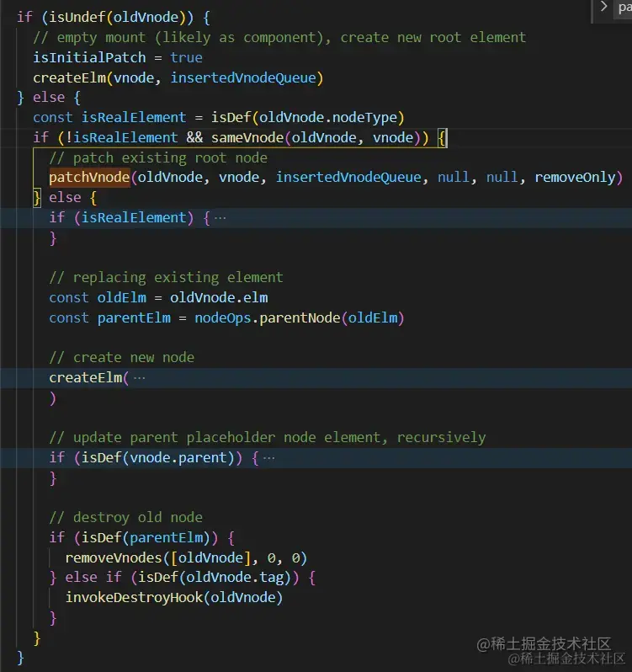Click the highlighted patchVnode function name
Viewport: 632px width, 672px height.
(89, 178)
